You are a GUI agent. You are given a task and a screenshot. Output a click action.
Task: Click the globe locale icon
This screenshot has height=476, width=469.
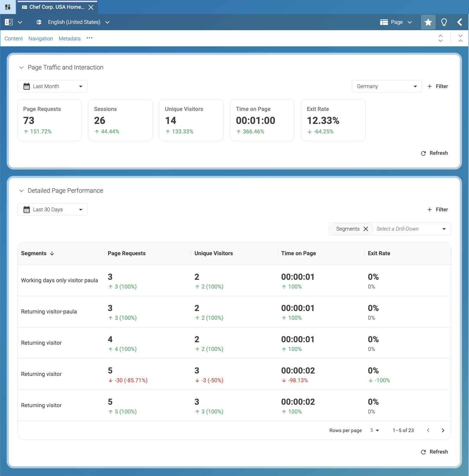coord(39,22)
